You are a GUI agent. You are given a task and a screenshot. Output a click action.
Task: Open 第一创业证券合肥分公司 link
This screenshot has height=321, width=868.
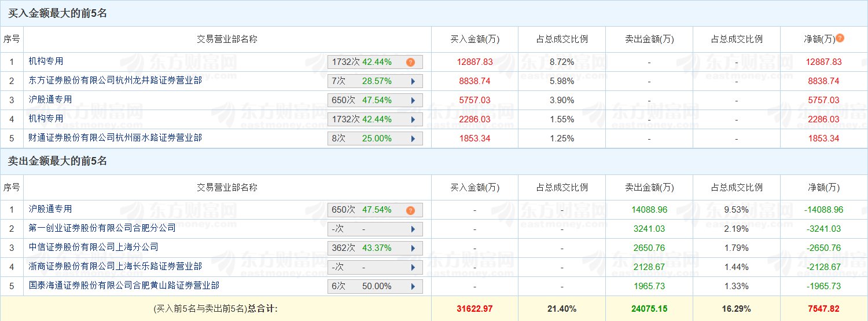[102, 228]
